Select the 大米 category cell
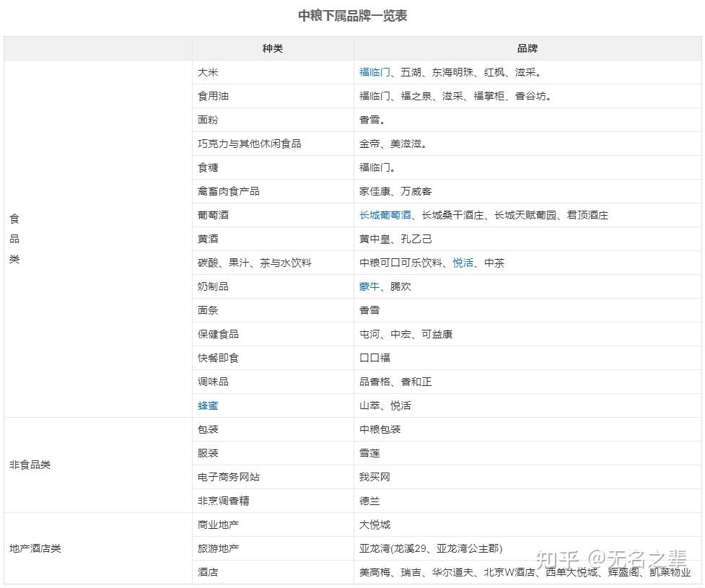The image size is (705, 588). click(x=273, y=72)
